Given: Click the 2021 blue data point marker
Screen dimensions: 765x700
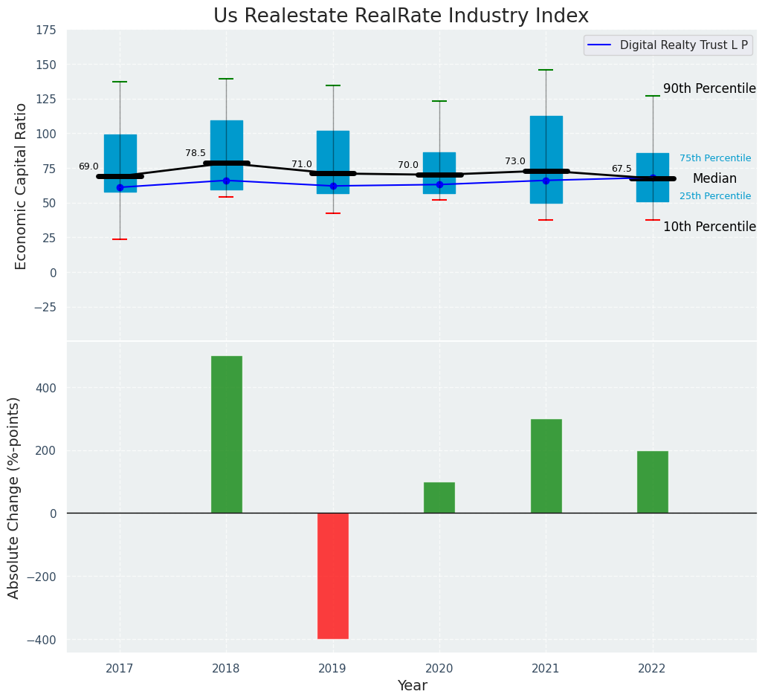Looking at the screenshot, I should [x=546, y=181].
